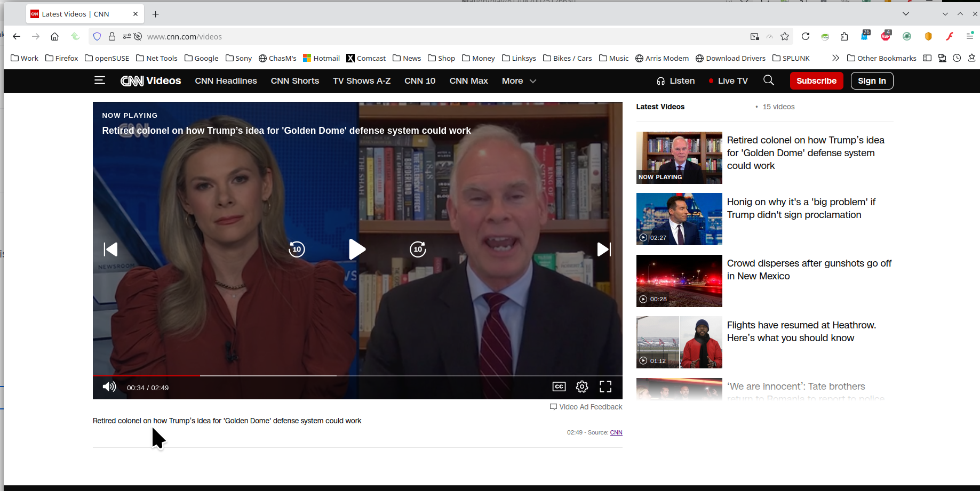The height and width of the screenshot is (491, 980).
Task: Open the CNN Shorts section
Action: [x=295, y=81]
